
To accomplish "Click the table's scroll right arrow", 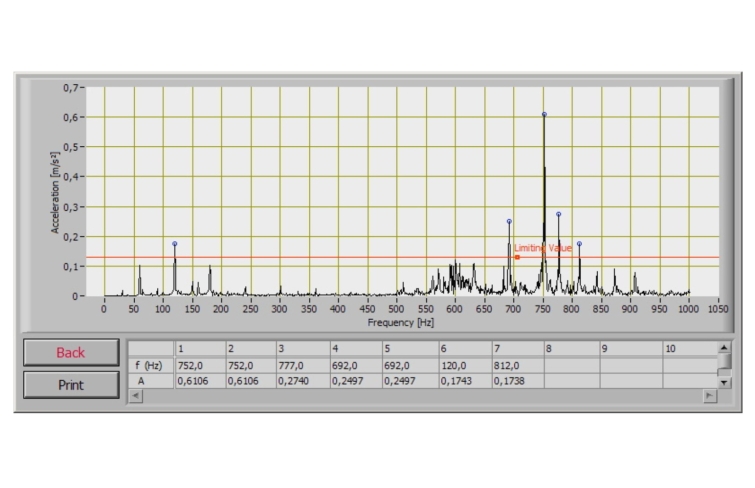I will click(710, 396).
